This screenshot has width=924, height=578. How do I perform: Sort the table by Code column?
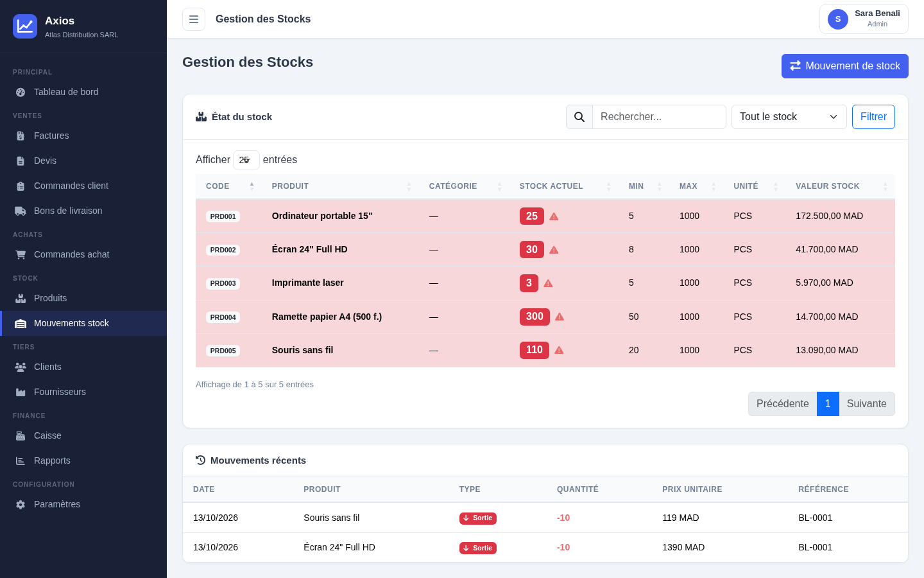[x=228, y=186]
